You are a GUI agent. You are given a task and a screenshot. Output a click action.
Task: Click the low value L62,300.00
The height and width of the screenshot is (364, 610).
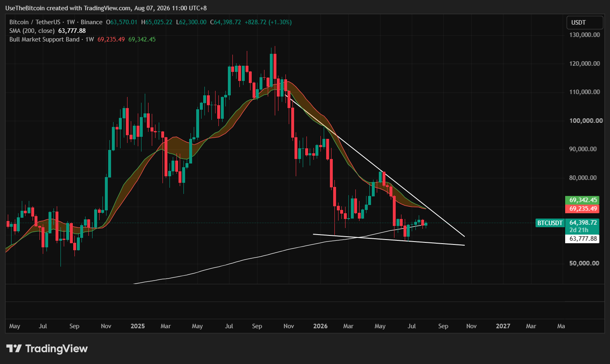click(191, 22)
